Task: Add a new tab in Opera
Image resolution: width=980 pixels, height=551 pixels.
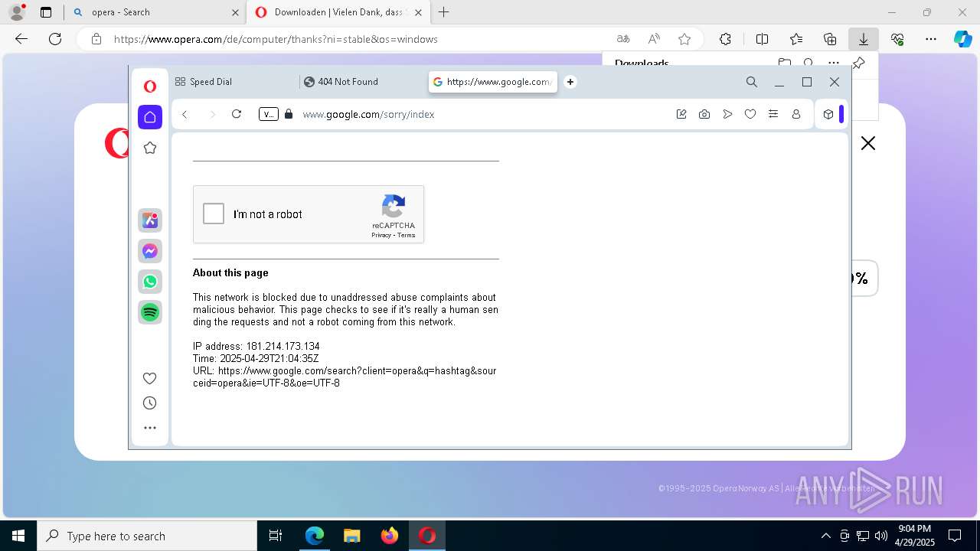Action: (570, 82)
